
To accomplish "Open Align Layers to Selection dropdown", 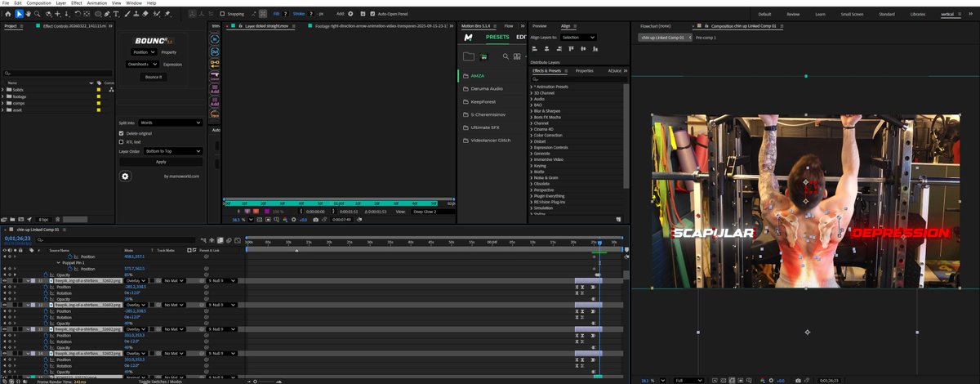I will pos(578,38).
